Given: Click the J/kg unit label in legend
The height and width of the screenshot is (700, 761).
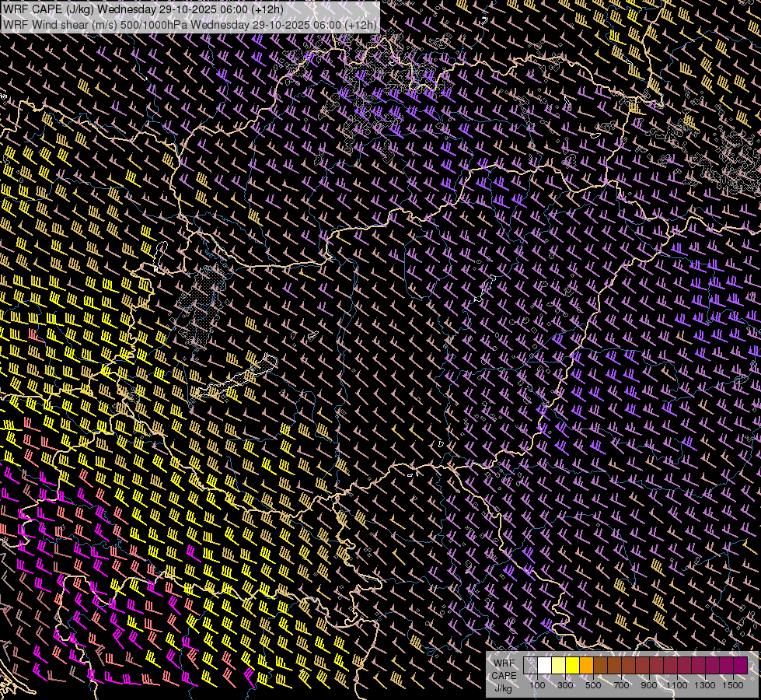Looking at the screenshot, I should pyautogui.click(x=504, y=688).
